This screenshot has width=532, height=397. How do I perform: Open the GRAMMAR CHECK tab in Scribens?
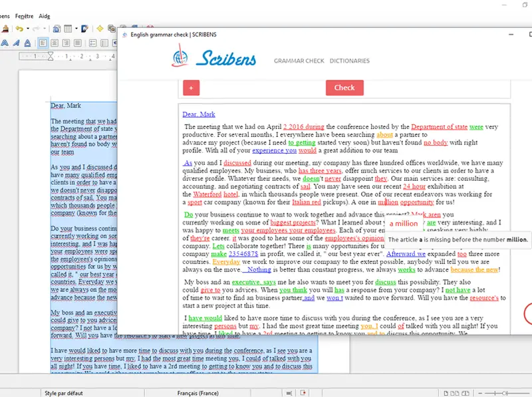pos(299,61)
